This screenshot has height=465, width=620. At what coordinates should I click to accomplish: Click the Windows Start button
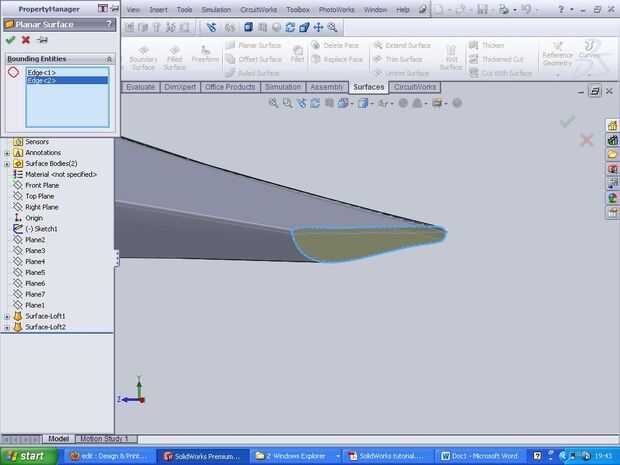[28, 456]
